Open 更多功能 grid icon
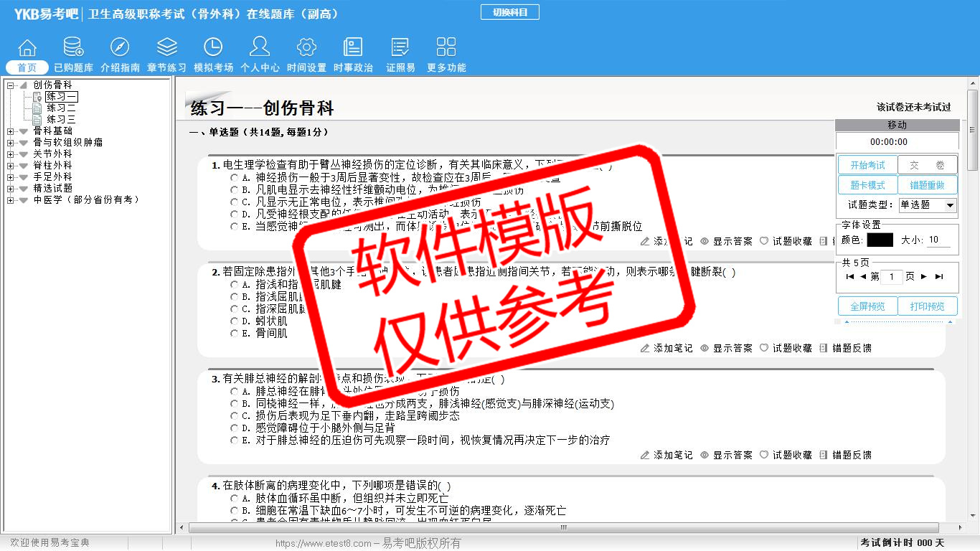Image resolution: width=980 pixels, height=551 pixels. point(446,48)
